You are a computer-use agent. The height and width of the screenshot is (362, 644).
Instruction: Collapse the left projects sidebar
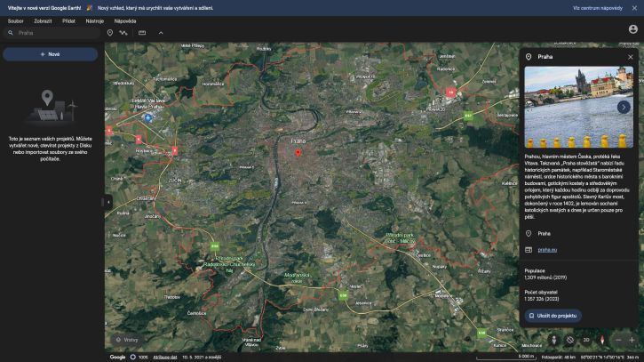point(108,202)
